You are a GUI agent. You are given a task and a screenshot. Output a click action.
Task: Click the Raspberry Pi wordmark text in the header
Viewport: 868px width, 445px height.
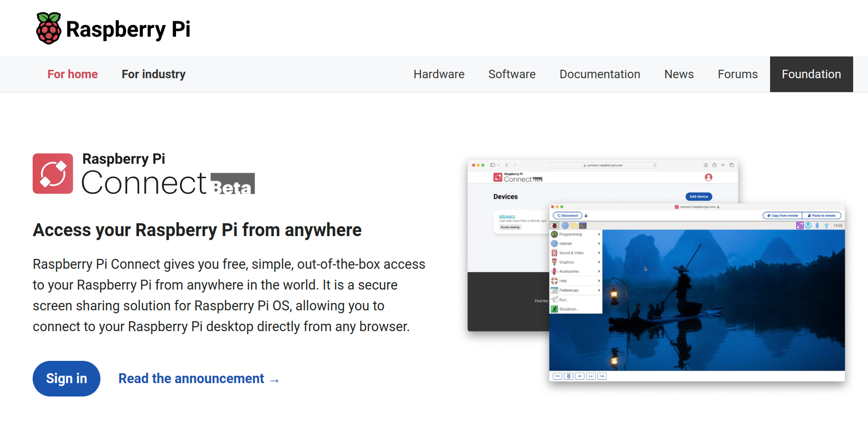128,29
